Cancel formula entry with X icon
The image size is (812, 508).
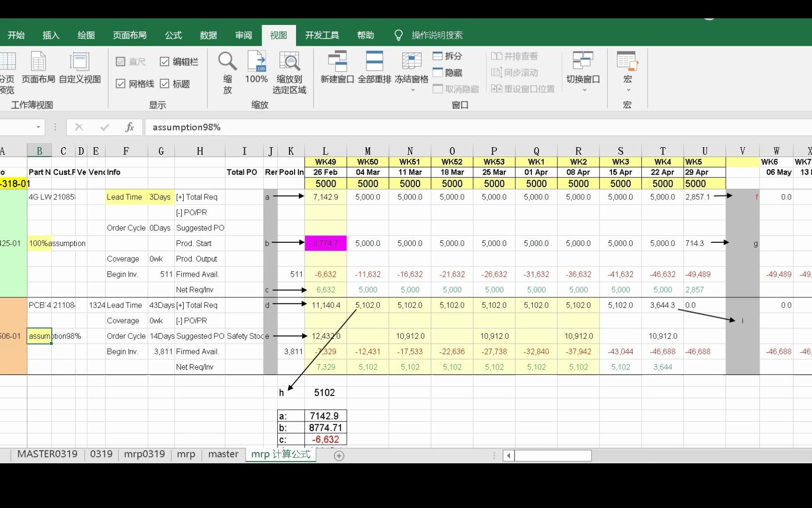tap(79, 127)
